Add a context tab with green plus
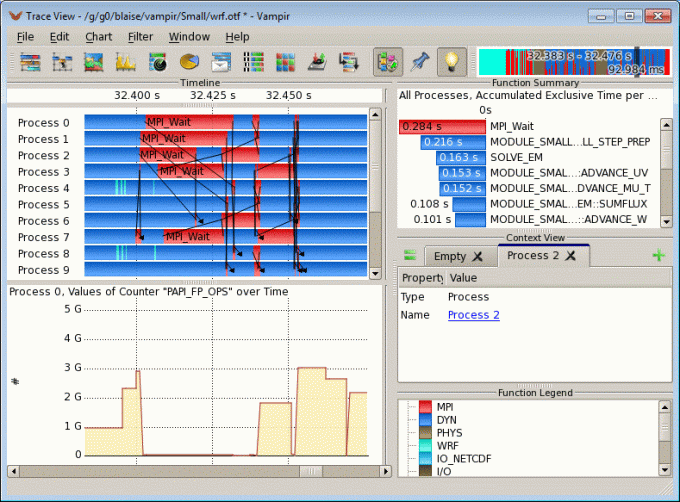680x502 pixels. (x=659, y=255)
